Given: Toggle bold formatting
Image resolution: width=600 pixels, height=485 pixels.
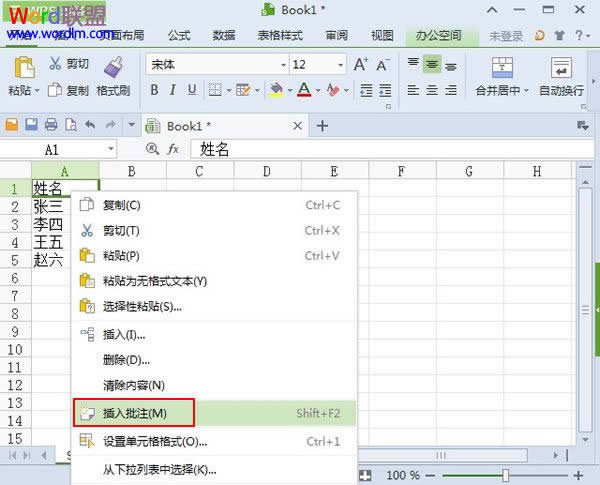Looking at the screenshot, I should [155, 90].
